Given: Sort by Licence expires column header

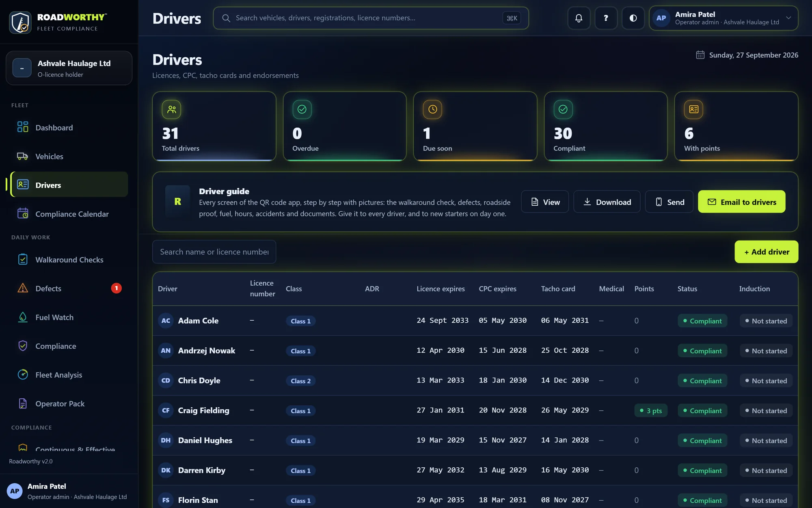Looking at the screenshot, I should (441, 289).
